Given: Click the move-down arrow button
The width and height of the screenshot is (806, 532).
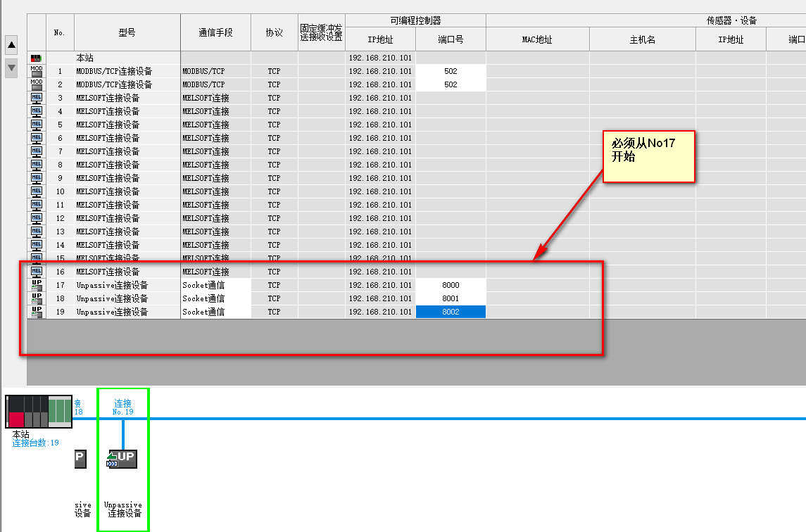Looking at the screenshot, I should [x=11, y=68].
